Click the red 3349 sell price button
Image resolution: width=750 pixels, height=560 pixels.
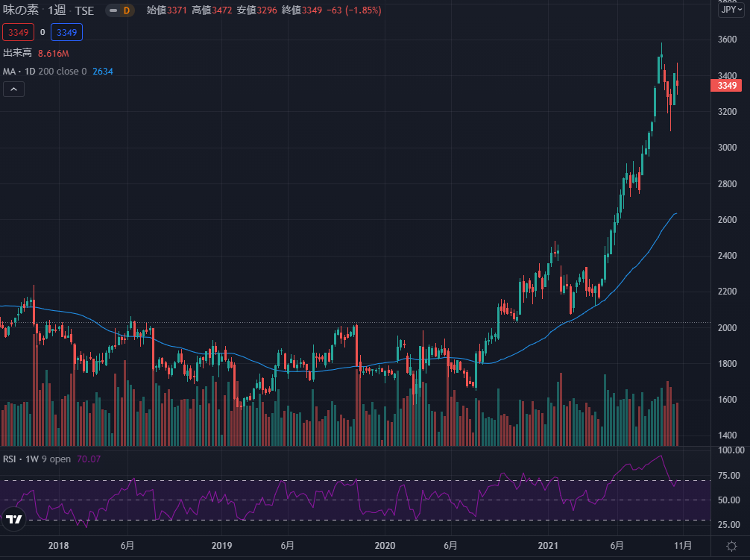[x=18, y=33]
